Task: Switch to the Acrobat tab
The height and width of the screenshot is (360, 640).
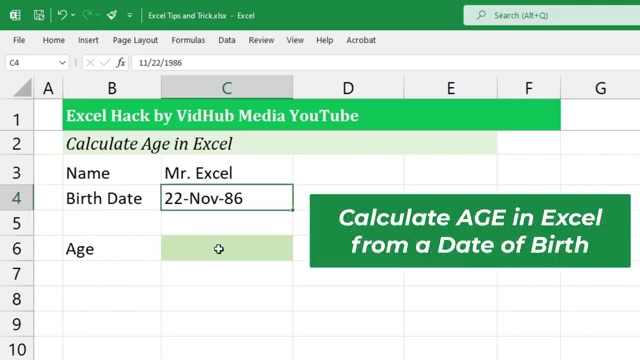Action: (x=361, y=40)
